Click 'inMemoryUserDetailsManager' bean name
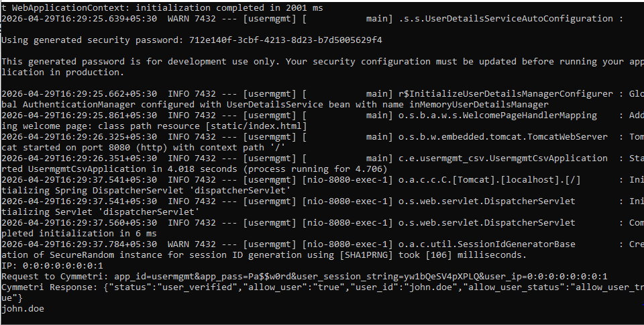Viewport: 644px width, 325px height. [478, 105]
